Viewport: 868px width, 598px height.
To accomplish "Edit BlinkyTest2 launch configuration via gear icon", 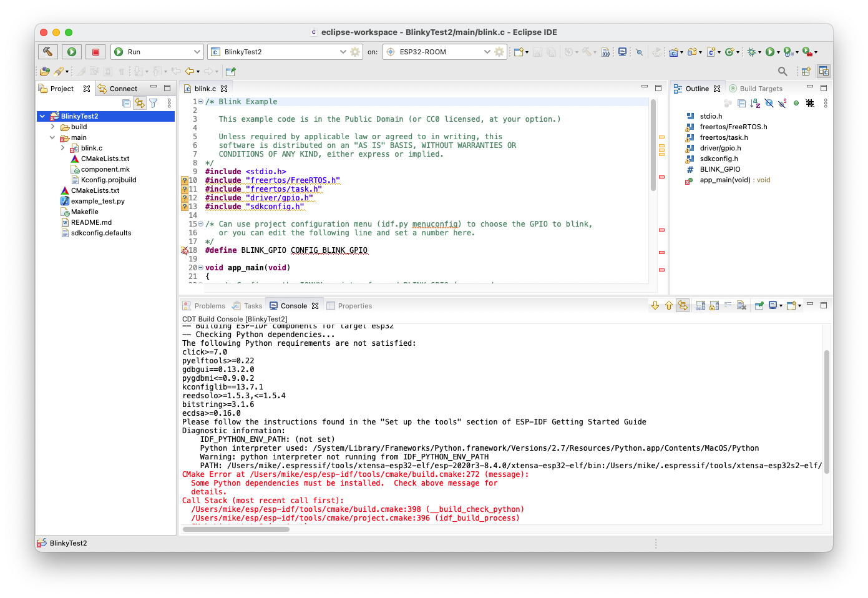I will (355, 52).
